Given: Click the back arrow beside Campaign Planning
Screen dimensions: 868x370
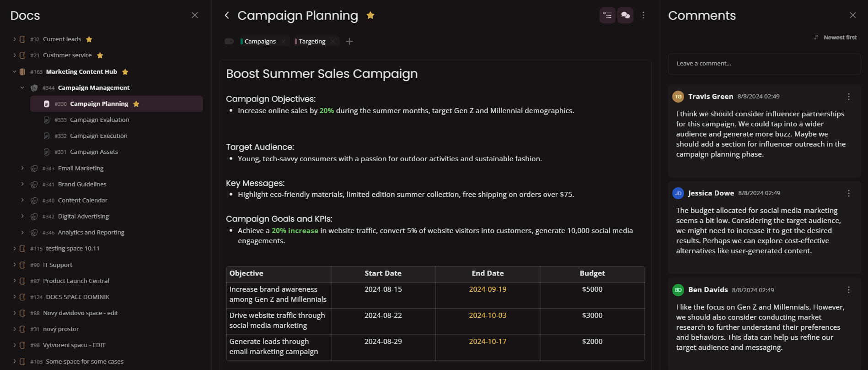Looking at the screenshot, I should 227,16.
